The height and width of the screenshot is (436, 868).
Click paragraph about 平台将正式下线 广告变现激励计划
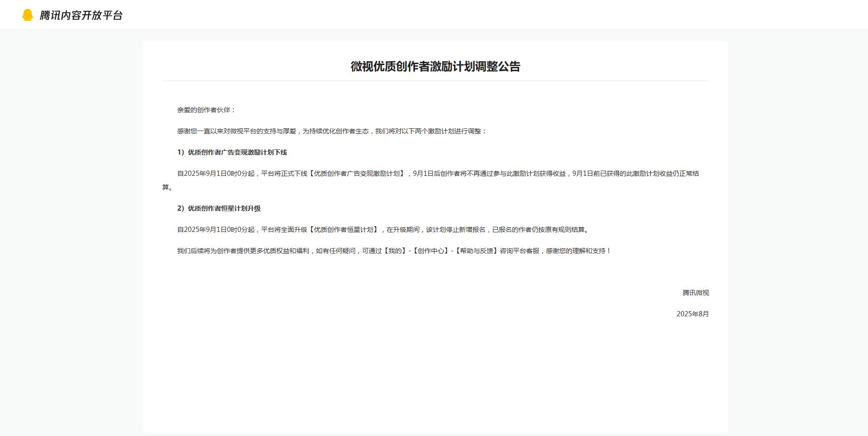pos(435,180)
